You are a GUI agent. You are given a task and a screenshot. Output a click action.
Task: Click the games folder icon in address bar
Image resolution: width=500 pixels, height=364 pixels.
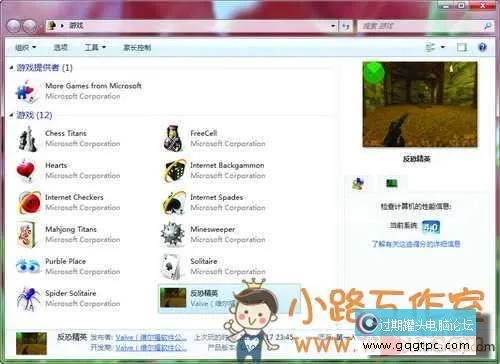52,25
